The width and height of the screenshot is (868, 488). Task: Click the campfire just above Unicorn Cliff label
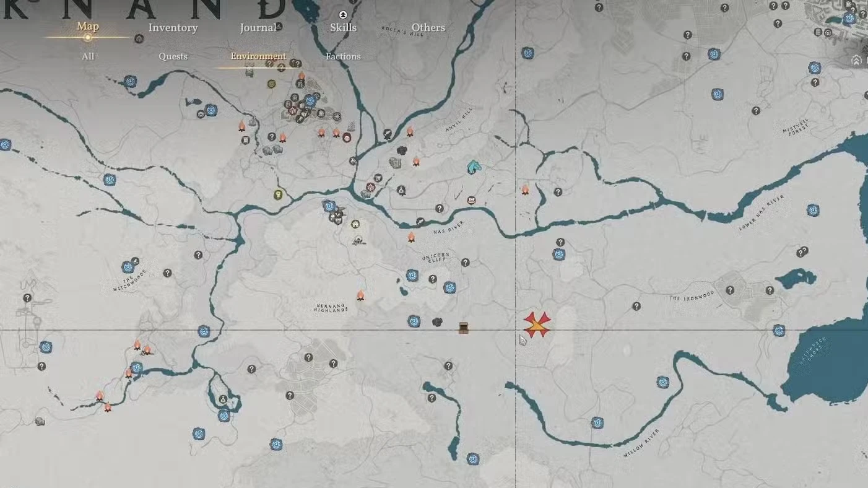[411, 237]
